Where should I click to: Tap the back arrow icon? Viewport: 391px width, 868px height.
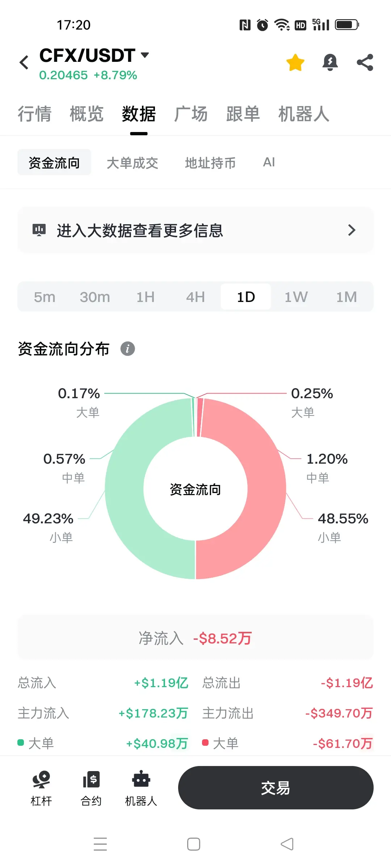coord(24,63)
